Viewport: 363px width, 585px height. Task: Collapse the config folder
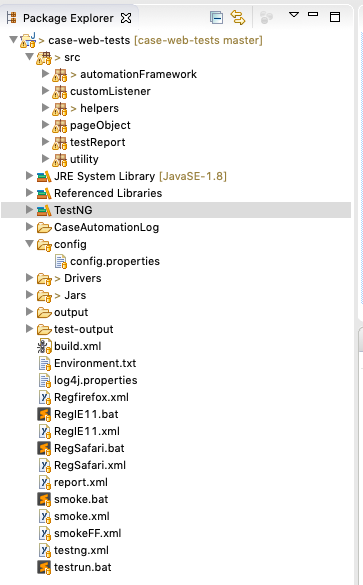29,244
